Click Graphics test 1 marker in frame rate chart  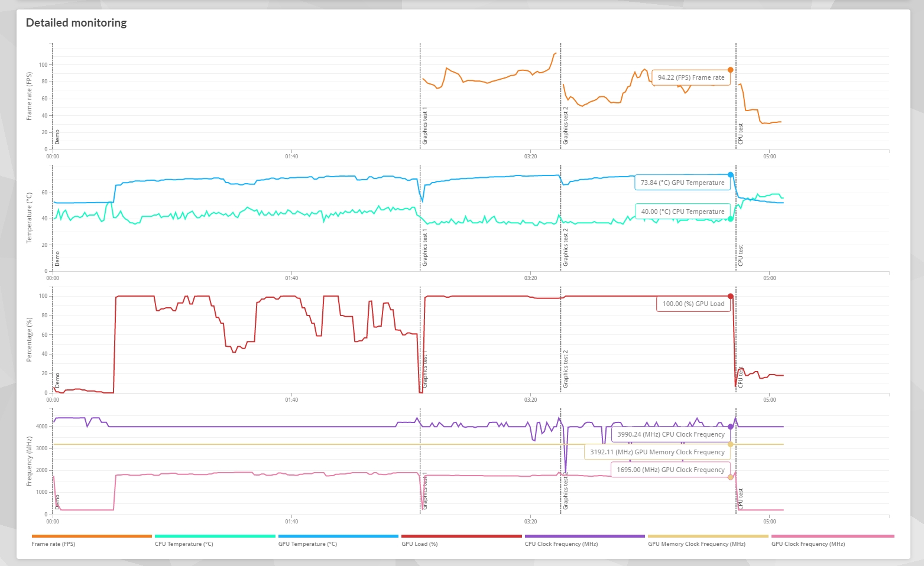pyautogui.click(x=424, y=126)
